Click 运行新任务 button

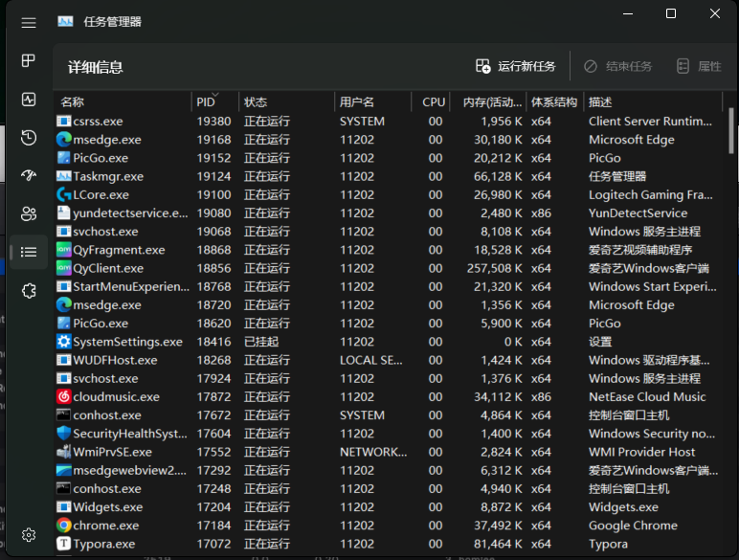click(x=515, y=66)
